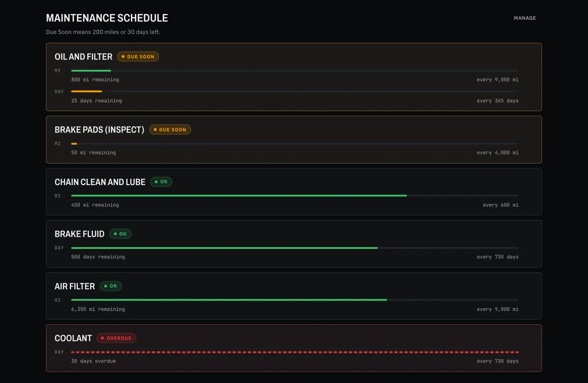Click the '30 days overdue' text

[93, 361]
